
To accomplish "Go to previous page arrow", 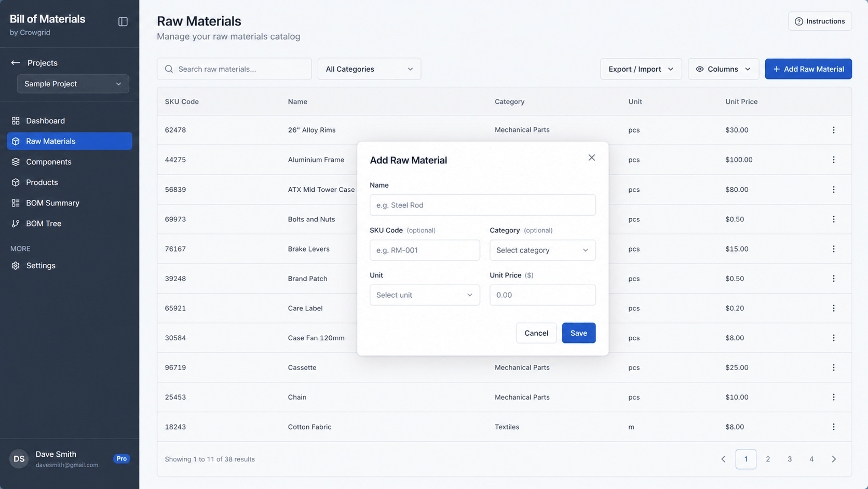I will (723, 459).
